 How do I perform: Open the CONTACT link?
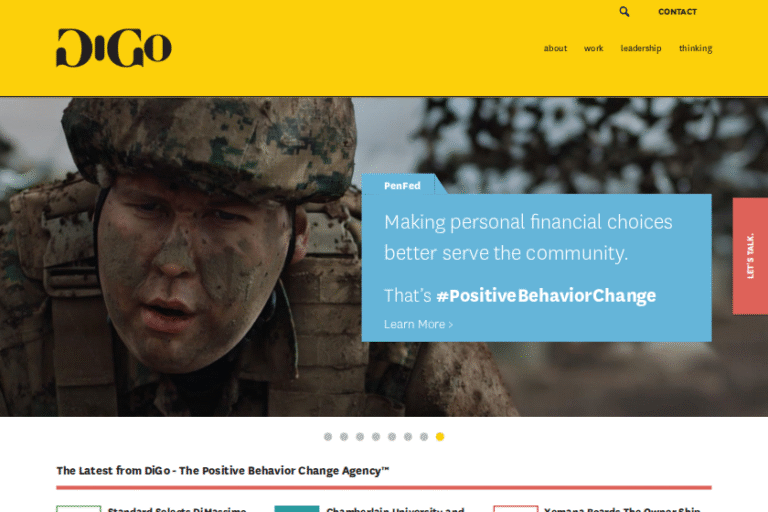677,12
